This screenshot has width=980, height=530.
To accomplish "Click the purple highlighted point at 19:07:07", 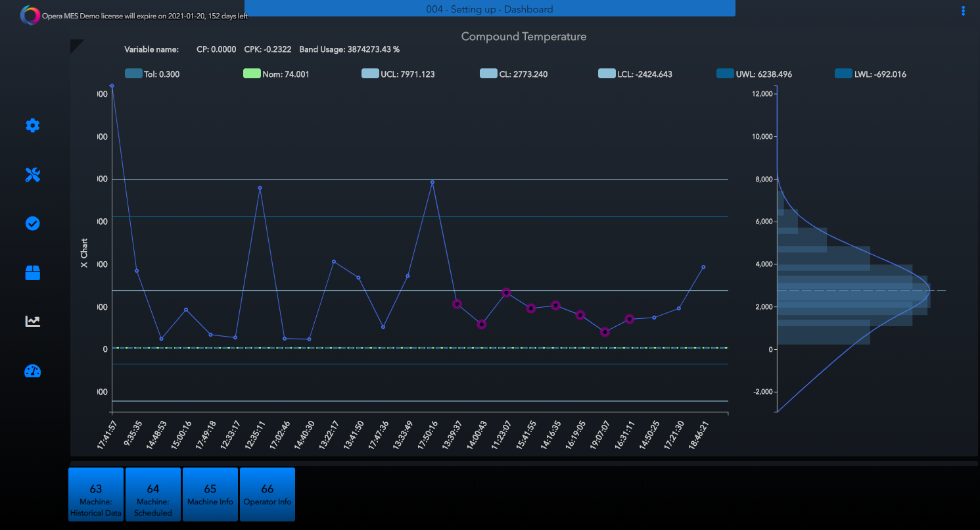I will 605,332.
